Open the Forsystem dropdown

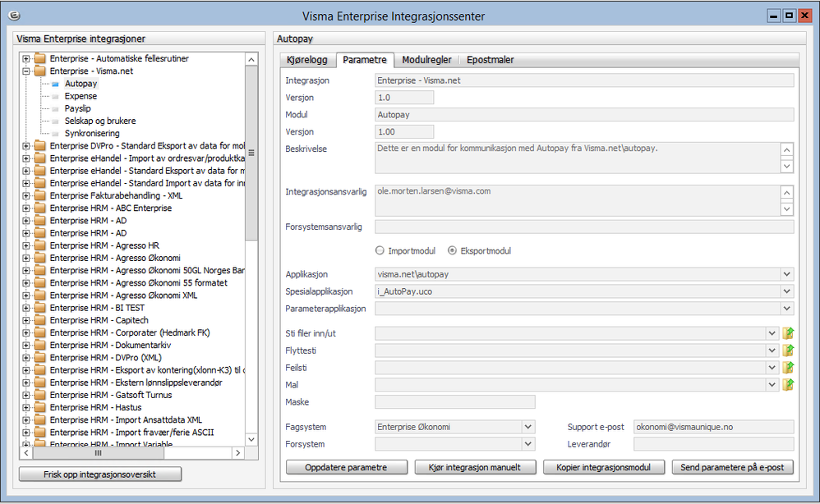tap(528, 444)
